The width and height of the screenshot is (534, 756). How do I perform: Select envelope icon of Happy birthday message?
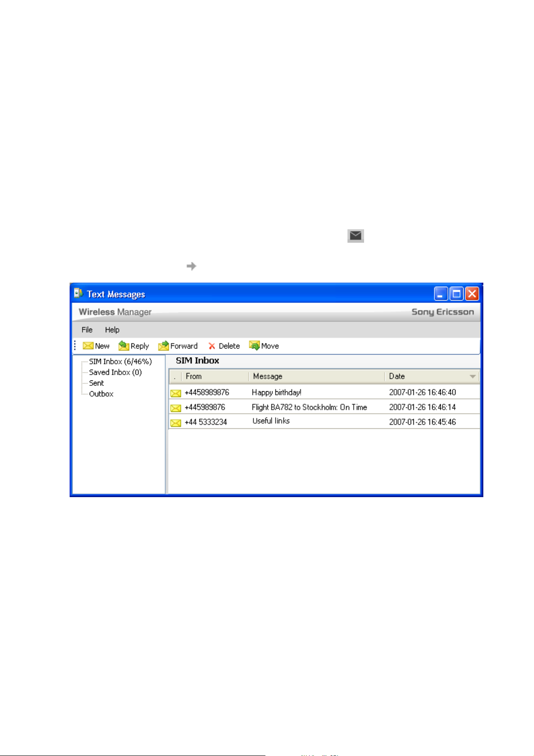pyautogui.click(x=176, y=393)
